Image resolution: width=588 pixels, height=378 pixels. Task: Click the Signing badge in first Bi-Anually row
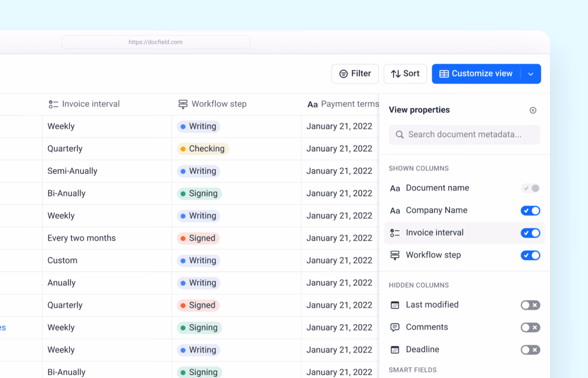coord(199,194)
